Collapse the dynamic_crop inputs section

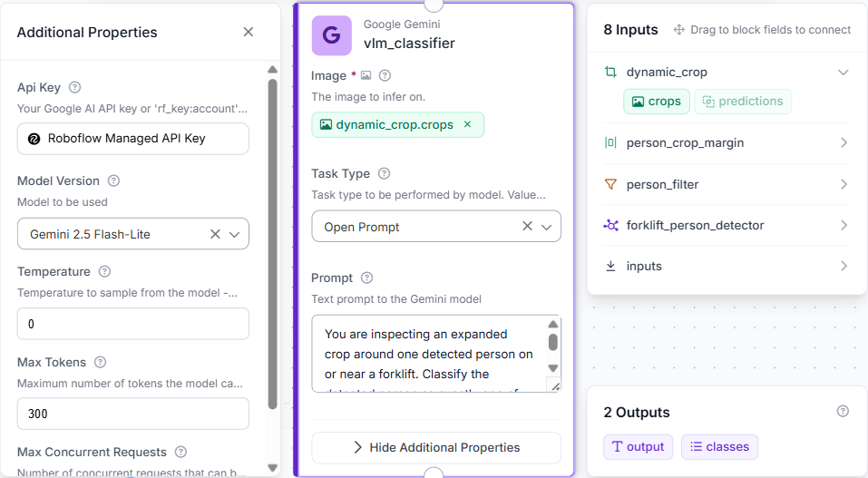click(x=844, y=73)
